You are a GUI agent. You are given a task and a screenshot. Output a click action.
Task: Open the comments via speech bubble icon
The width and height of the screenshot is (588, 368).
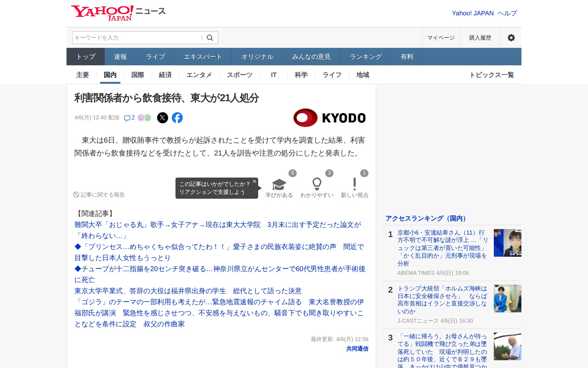129,118
